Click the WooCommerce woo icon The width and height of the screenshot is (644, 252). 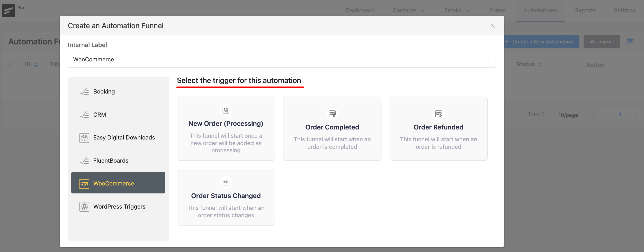(x=84, y=184)
